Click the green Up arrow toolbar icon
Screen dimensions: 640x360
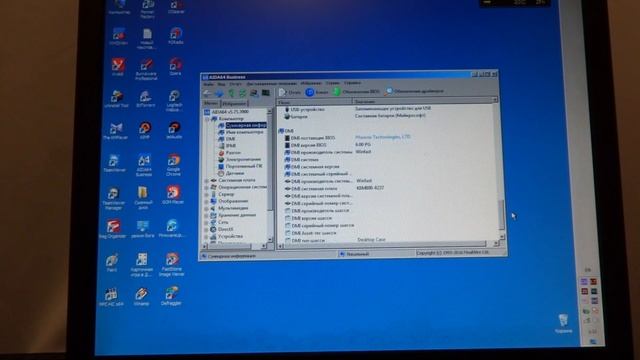[x=231, y=93]
